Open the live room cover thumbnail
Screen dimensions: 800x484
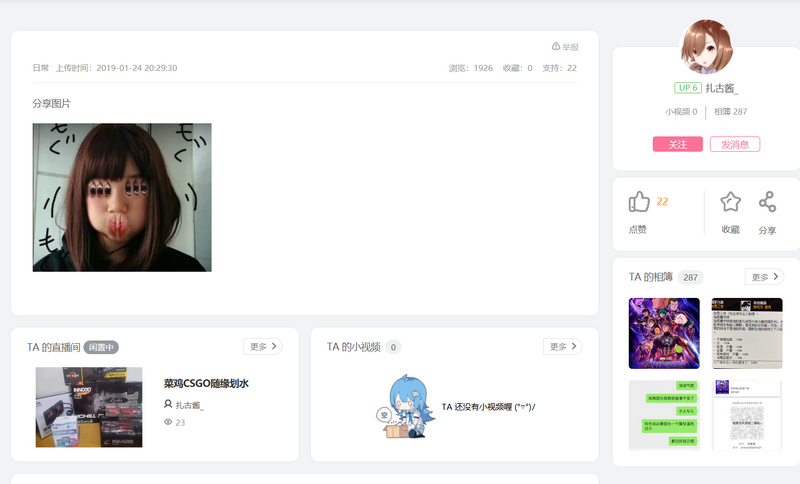click(x=89, y=407)
